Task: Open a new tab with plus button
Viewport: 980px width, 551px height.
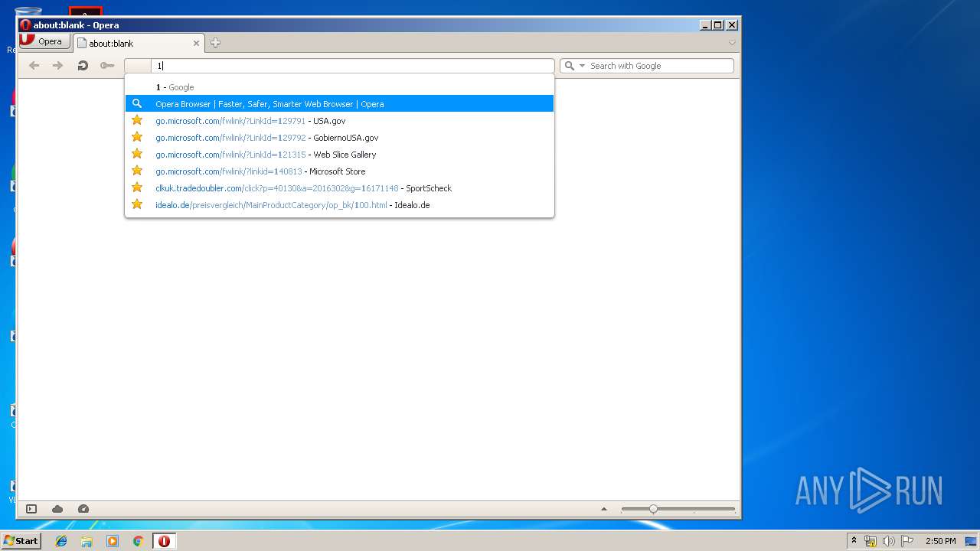Action: tap(215, 43)
